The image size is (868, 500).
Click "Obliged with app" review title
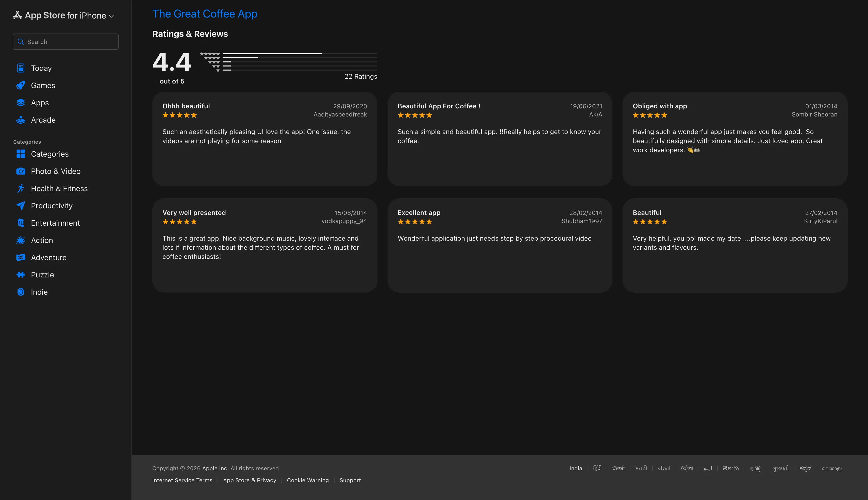pos(660,106)
